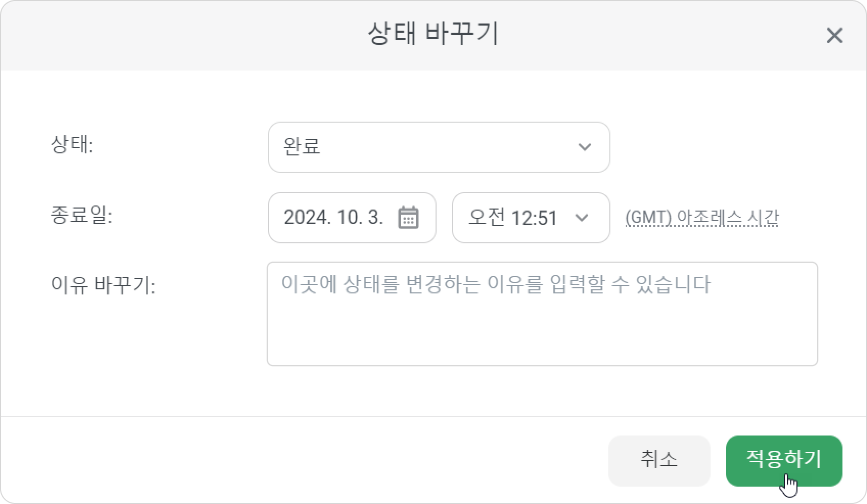Click the 오전 12:51 time value text

(x=513, y=218)
